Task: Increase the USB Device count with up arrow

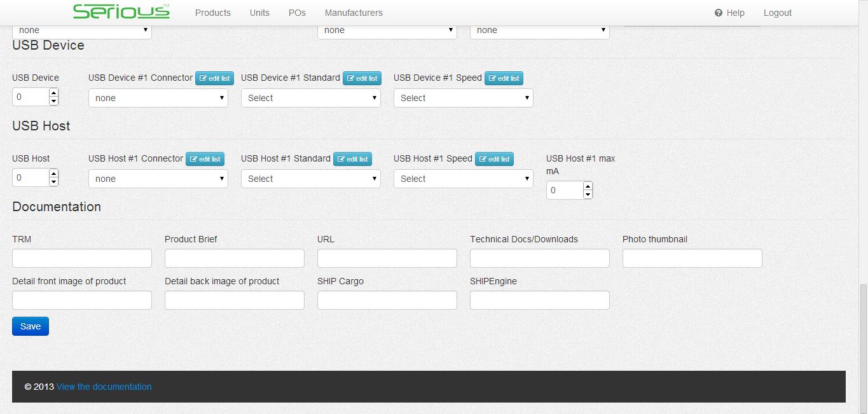Action: tap(53, 93)
